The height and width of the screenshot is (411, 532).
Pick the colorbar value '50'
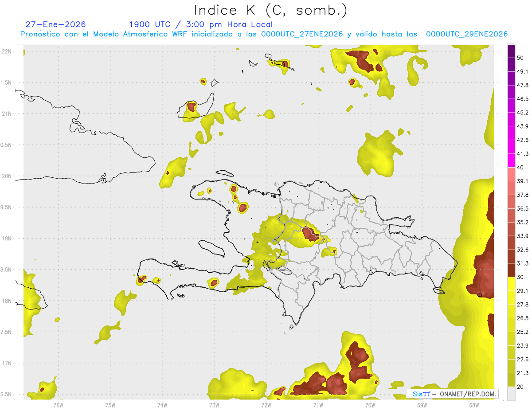pyautogui.click(x=521, y=58)
